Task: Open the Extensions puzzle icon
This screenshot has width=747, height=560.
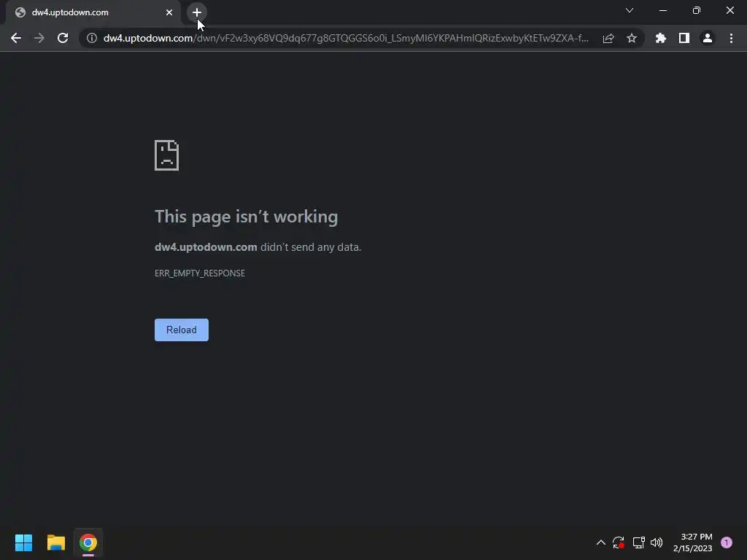Action: click(661, 38)
